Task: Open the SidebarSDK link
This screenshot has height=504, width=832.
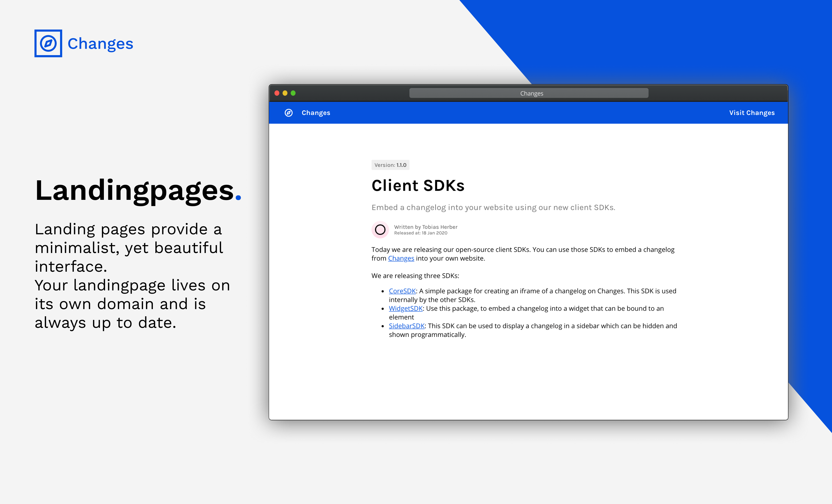Action: (x=407, y=326)
